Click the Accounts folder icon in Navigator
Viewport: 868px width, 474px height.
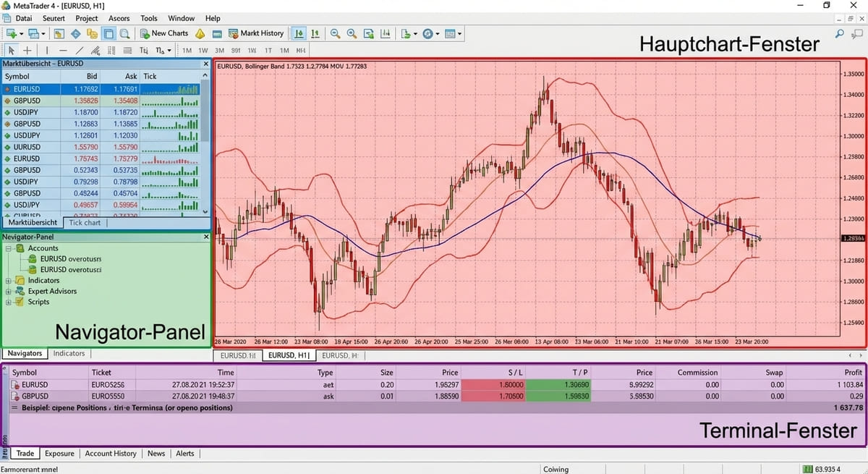[20, 248]
